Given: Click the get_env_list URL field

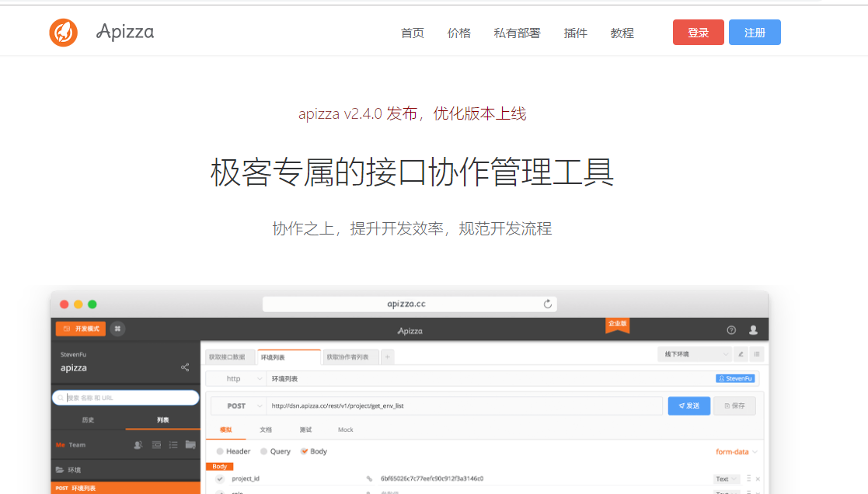Looking at the screenshot, I should tap(465, 406).
